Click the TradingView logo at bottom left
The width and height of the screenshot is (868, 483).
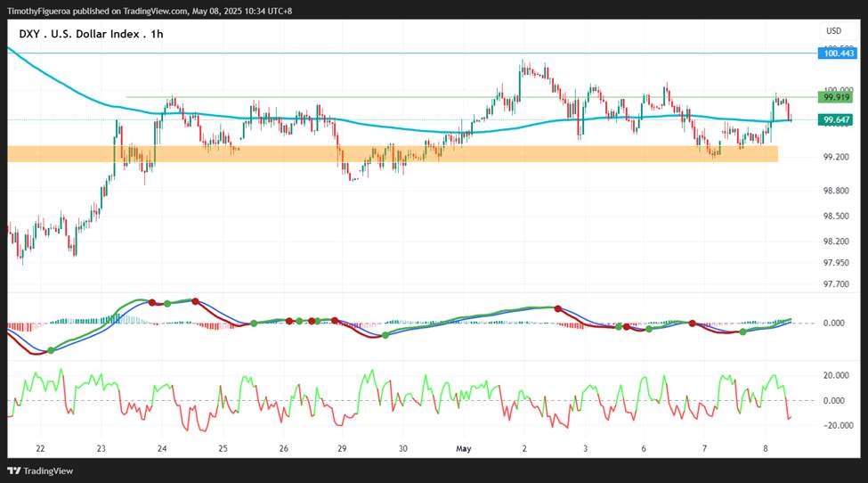point(40,471)
